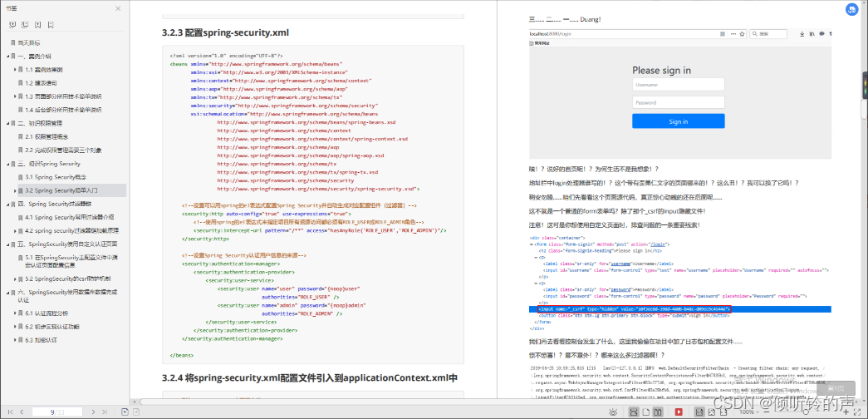The image size is (868, 419).
Task: Open the 100% zoom level dropdown
Action: pos(750,412)
